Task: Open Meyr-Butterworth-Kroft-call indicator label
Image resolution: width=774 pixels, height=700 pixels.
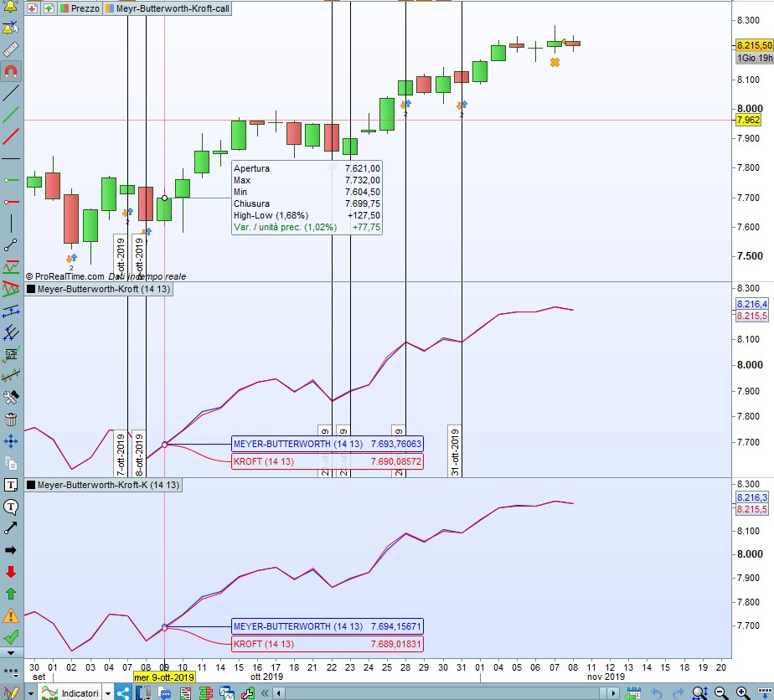Action: [168, 8]
